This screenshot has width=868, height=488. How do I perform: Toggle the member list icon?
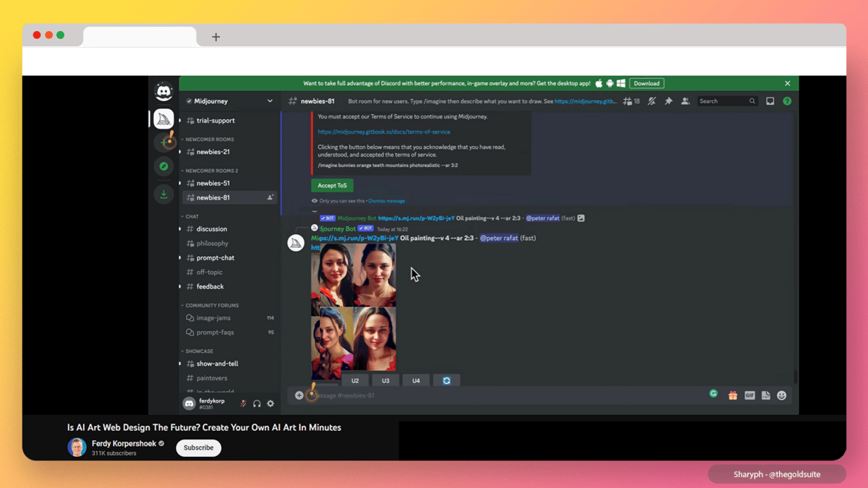point(685,101)
